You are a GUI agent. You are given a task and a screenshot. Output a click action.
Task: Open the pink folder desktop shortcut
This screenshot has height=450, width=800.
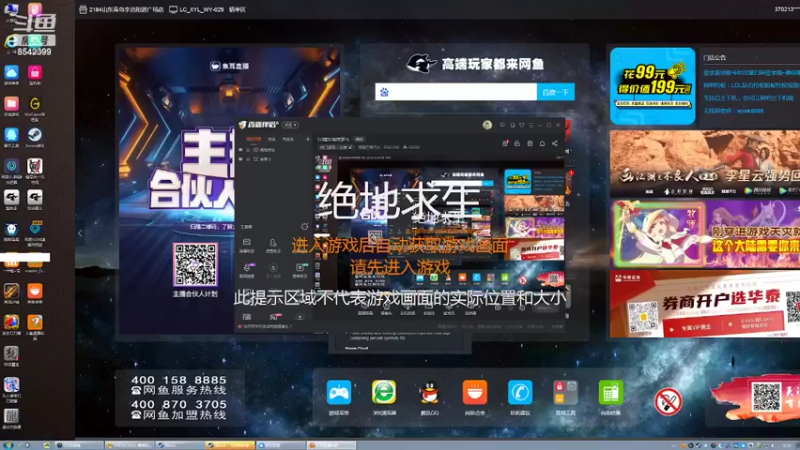coord(11,104)
